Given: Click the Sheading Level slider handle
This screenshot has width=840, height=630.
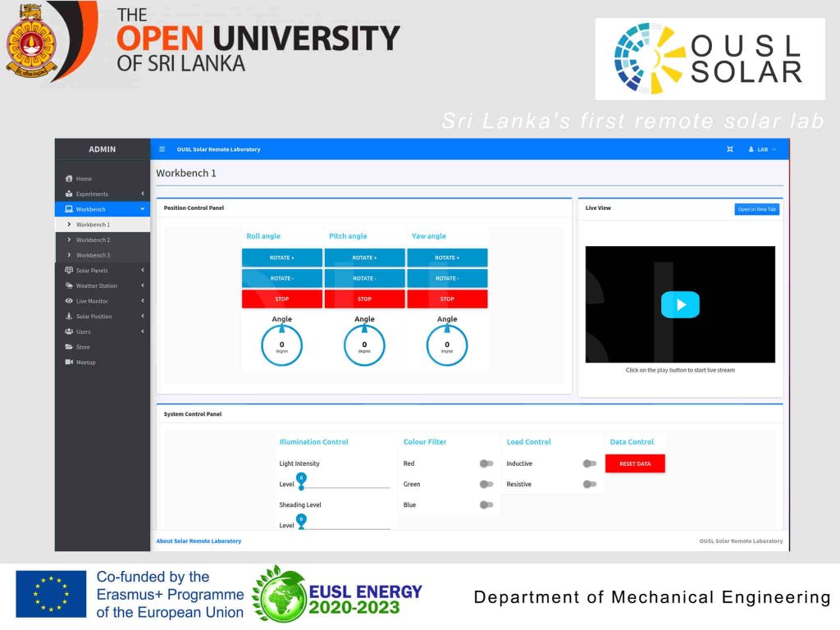Looking at the screenshot, I should click(301, 521).
